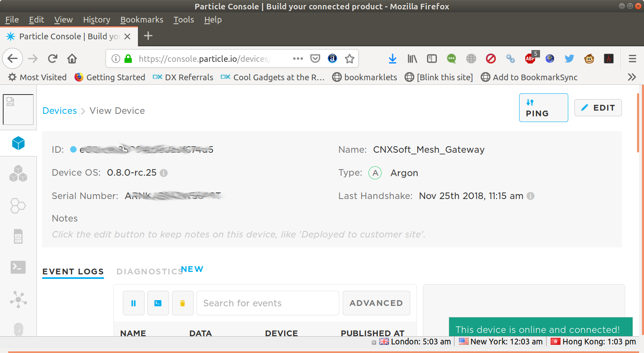Open the SIM cards icon in sidebar
The width and height of the screenshot is (644, 353).
18,236
